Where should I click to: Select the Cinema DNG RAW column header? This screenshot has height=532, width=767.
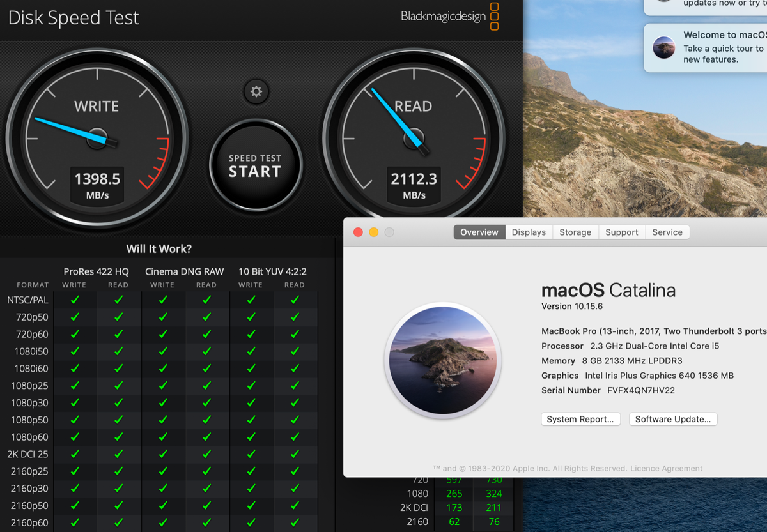click(184, 271)
